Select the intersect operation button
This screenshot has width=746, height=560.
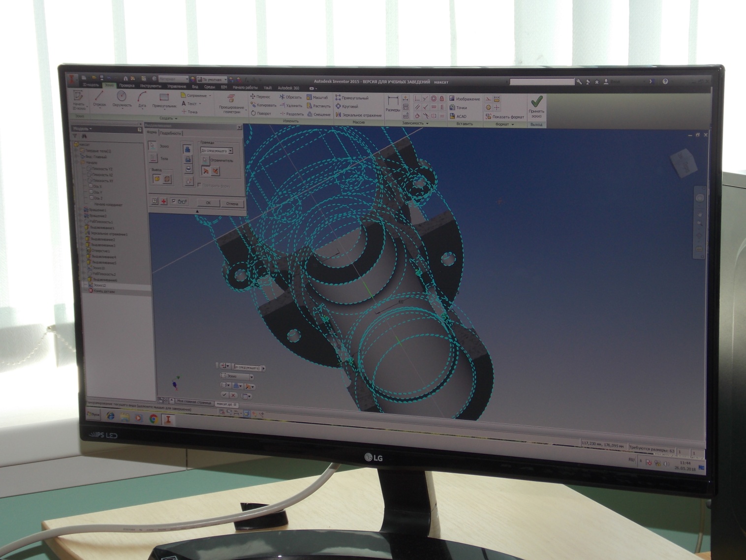tap(188, 169)
